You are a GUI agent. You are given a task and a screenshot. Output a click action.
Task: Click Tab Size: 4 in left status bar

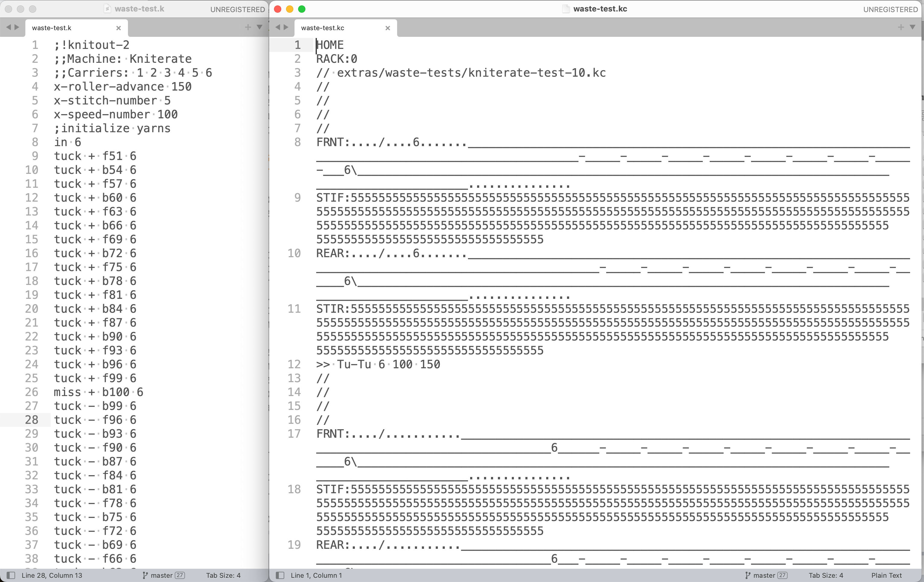point(223,575)
